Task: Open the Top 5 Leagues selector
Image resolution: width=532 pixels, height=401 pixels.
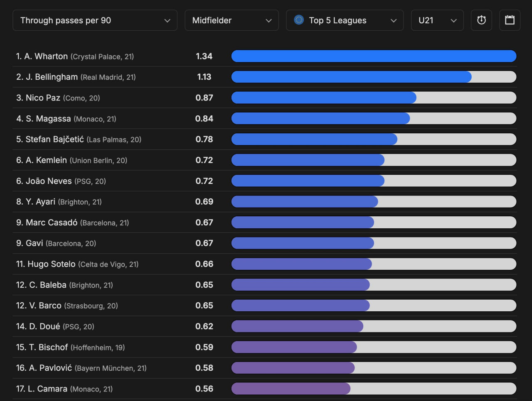Action: point(345,20)
